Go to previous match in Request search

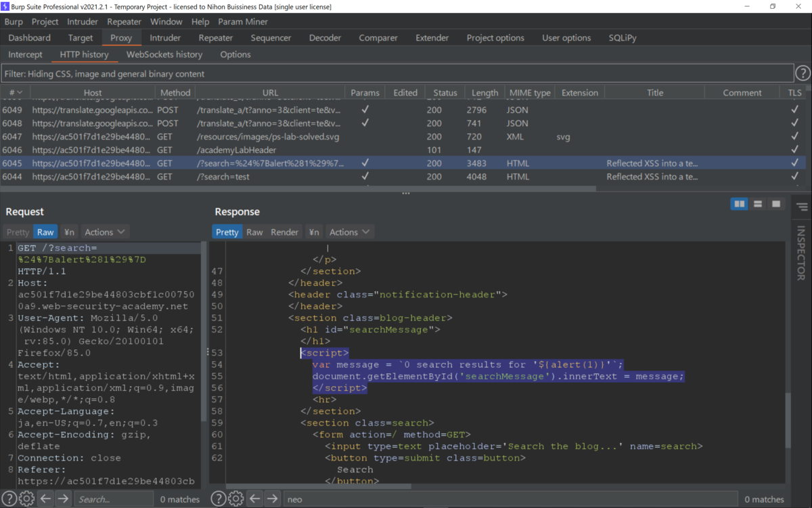click(x=45, y=499)
